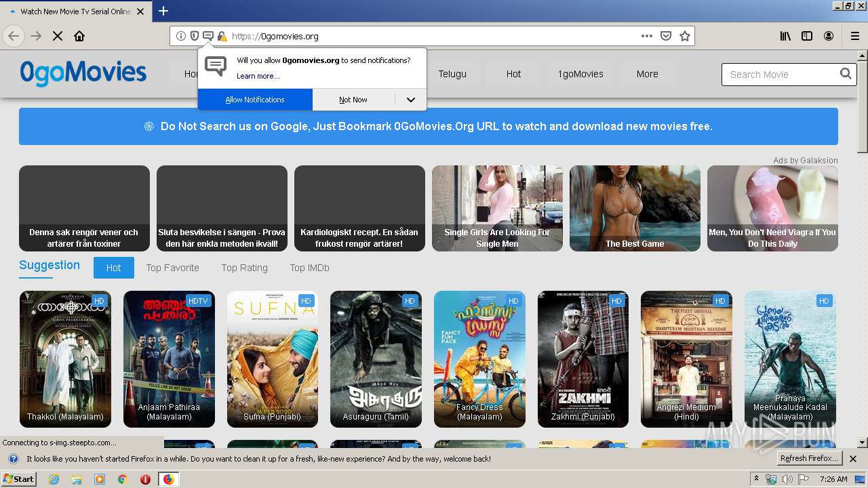Open the More menu item
The width and height of the screenshot is (868, 488).
pyautogui.click(x=647, y=74)
